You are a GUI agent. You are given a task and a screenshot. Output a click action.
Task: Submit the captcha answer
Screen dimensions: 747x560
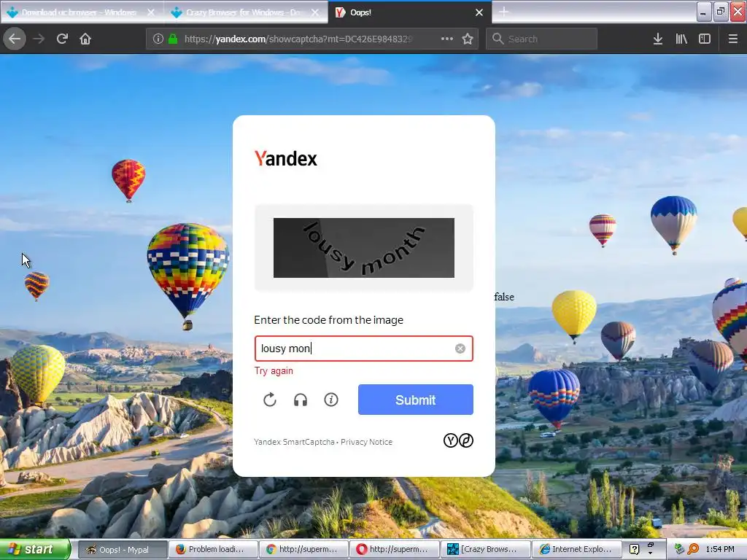click(x=415, y=400)
